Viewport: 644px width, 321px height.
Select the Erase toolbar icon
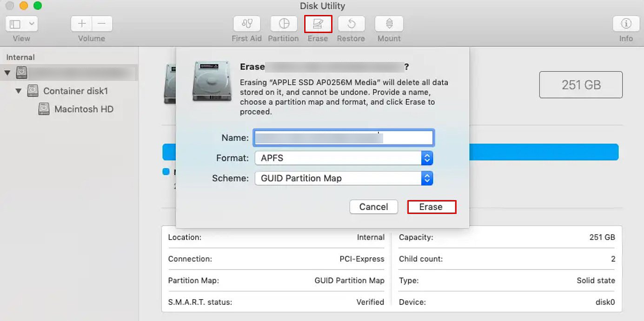point(318,24)
